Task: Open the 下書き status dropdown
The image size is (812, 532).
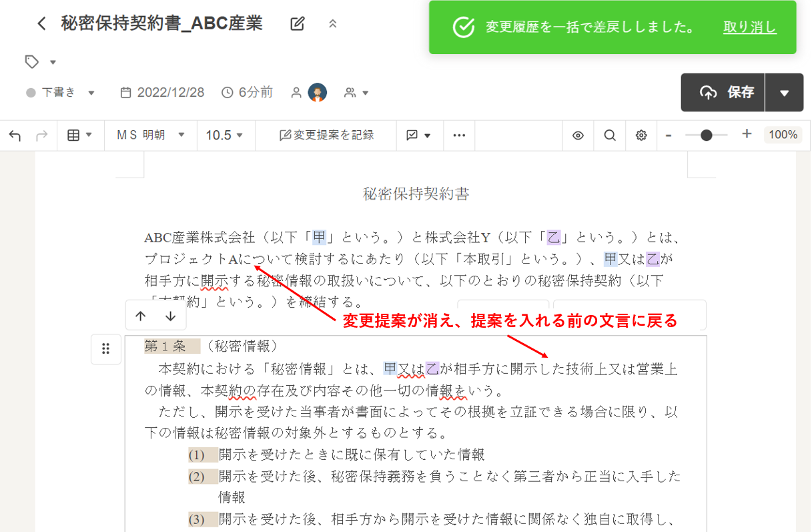Action: click(x=61, y=93)
